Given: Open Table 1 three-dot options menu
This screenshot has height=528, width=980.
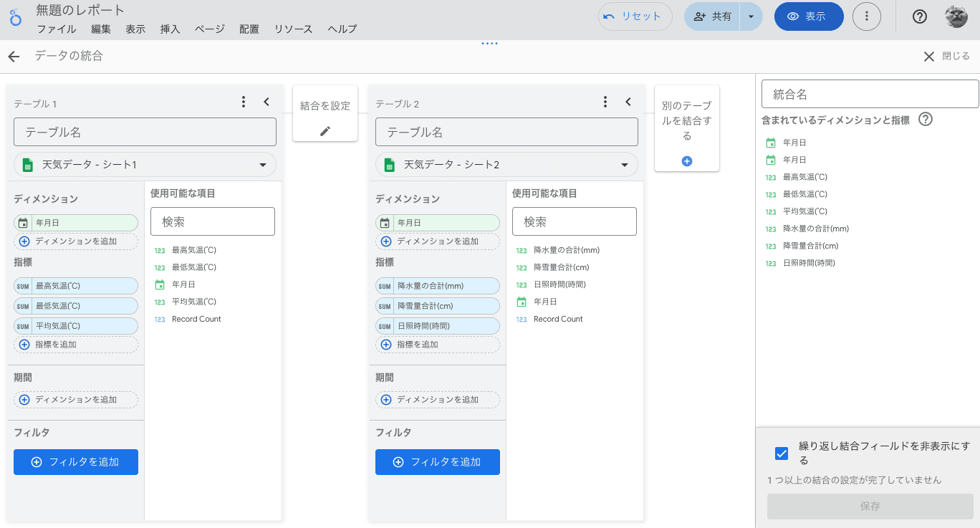Looking at the screenshot, I should click(x=244, y=102).
